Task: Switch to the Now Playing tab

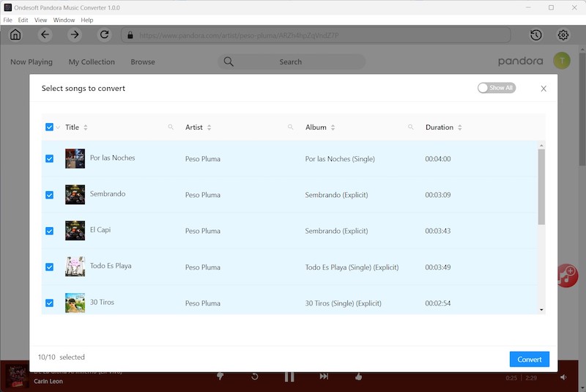Action: (x=31, y=62)
